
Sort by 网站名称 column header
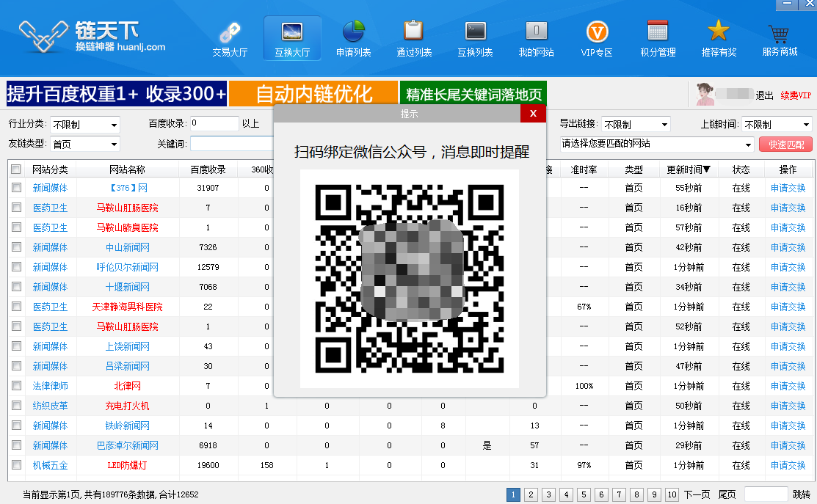click(x=127, y=169)
